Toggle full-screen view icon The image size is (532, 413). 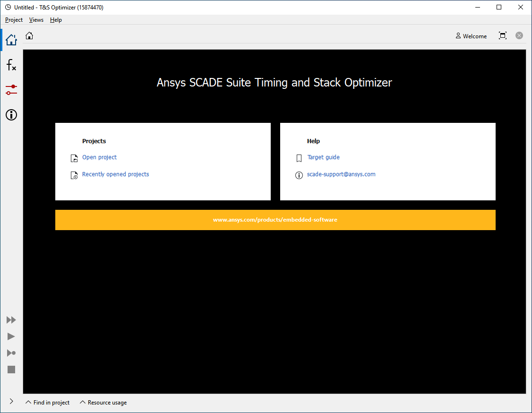coord(503,35)
